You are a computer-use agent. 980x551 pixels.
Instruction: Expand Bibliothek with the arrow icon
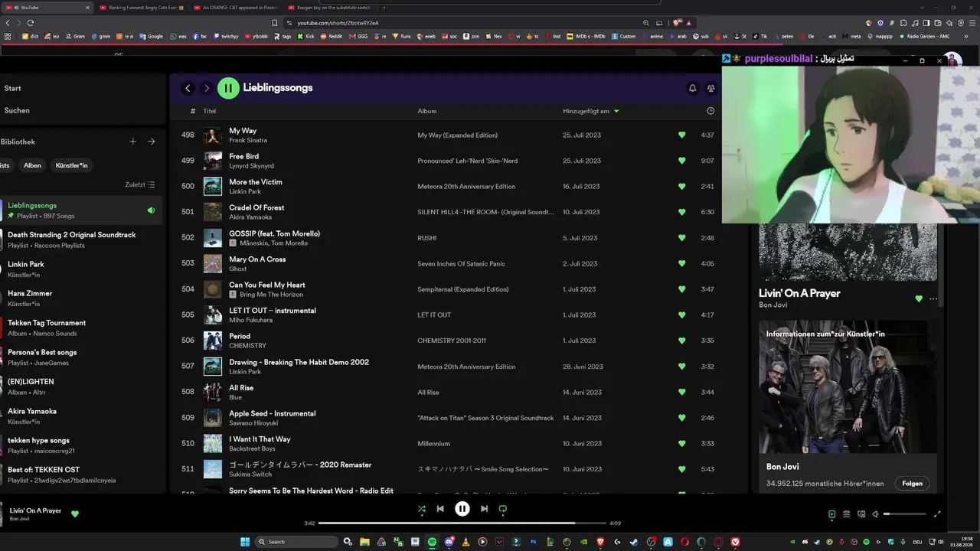click(152, 142)
